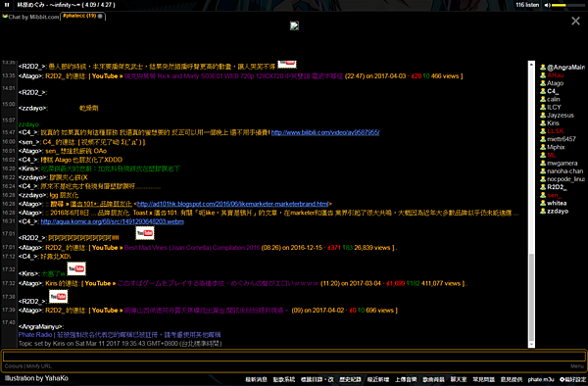Close the chat overlay with the X

[575, 21]
